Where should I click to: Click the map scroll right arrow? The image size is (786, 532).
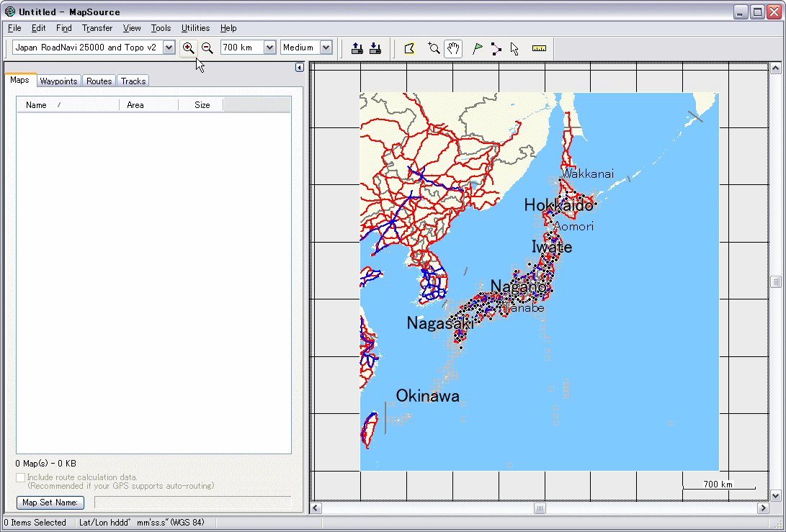pyautogui.click(x=763, y=508)
